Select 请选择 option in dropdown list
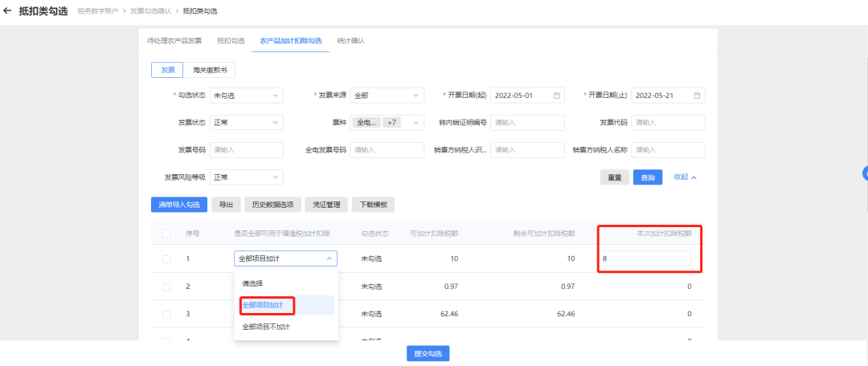 tap(285, 283)
